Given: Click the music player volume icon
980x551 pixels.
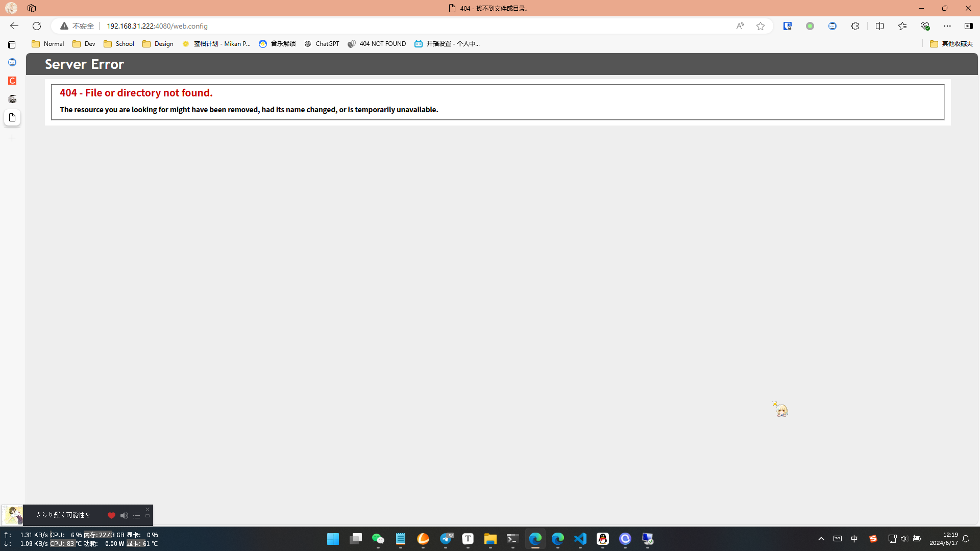Looking at the screenshot, I should point(124,515).
